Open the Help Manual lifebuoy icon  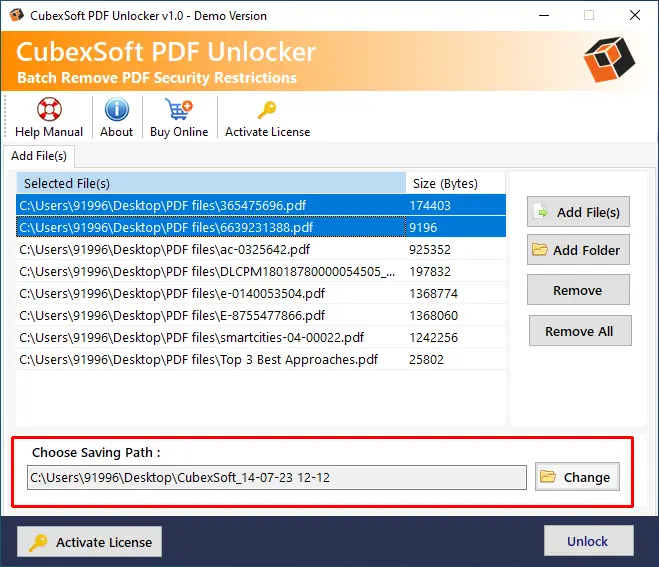pyautogui.click(x=49, y=110)
